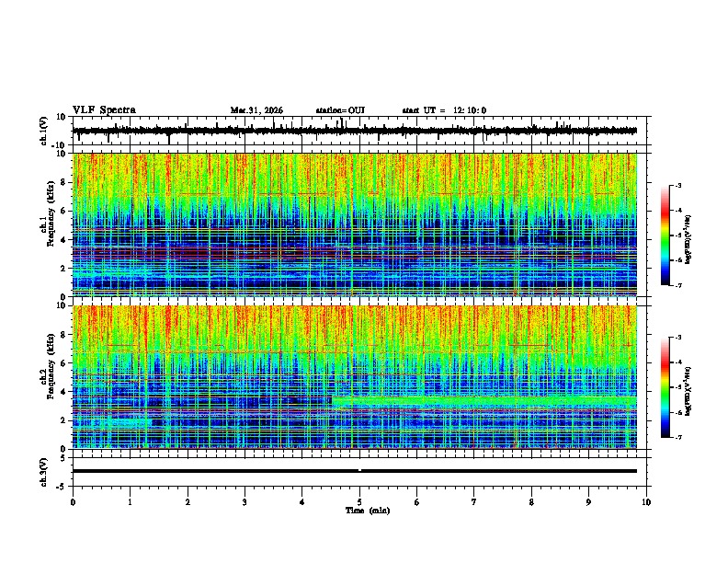Image resolution: width=728 pixels, height=563 pixels.
Task: Click the ch.1 waveform trace panel
Action: [x=359, y=131]
